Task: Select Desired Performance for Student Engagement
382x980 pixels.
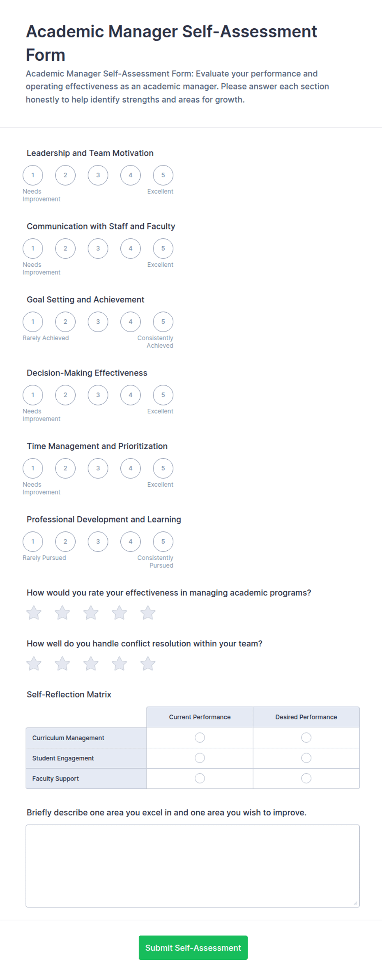Action: [306, 758]
